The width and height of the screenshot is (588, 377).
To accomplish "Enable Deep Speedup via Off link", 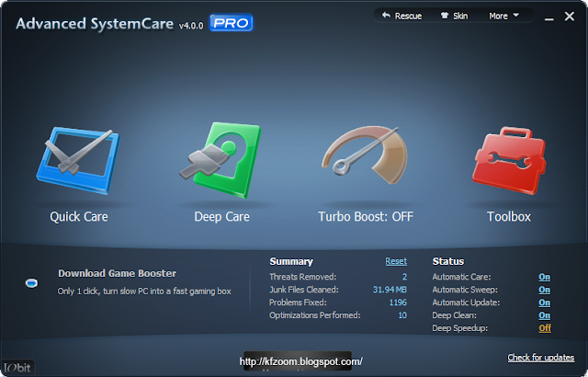I will [x=545, y=328].
